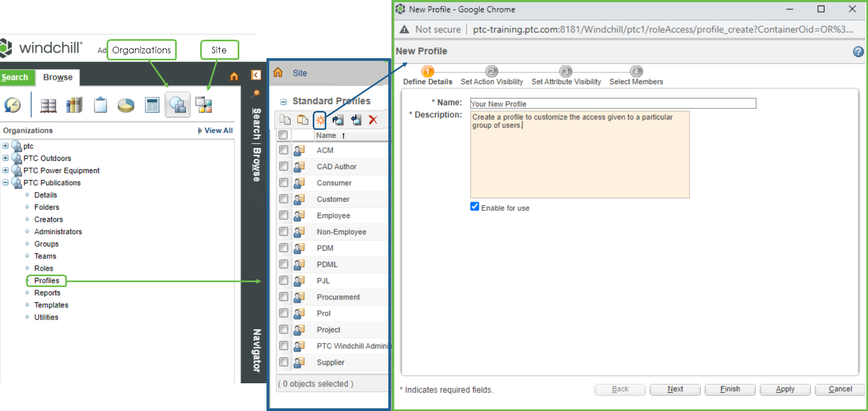This screenshot has width=868, height=411.
Task: Open the pie chart icon in Navigator toolbar
Action: 126,105
